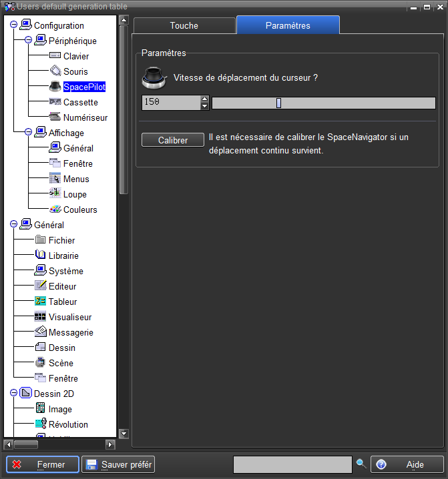Collapse the Périphérique branch

point(28,41)
